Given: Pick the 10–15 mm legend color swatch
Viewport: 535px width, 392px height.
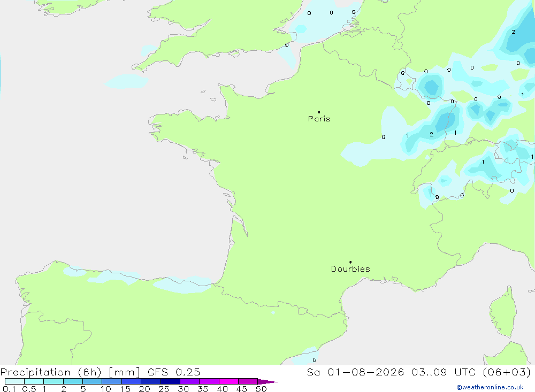Looking at the screenshot, I should tap(112, 381).
